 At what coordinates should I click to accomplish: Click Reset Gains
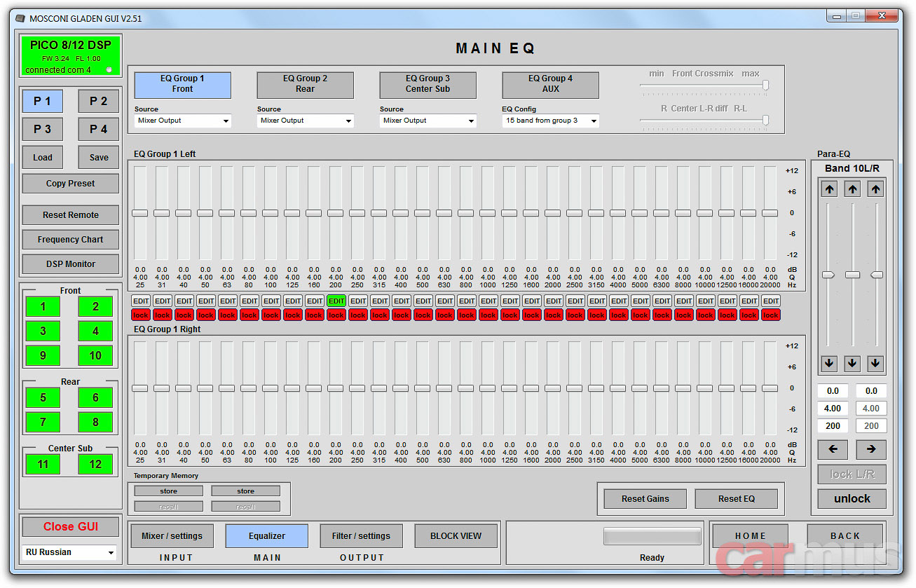tap(645, 499)
